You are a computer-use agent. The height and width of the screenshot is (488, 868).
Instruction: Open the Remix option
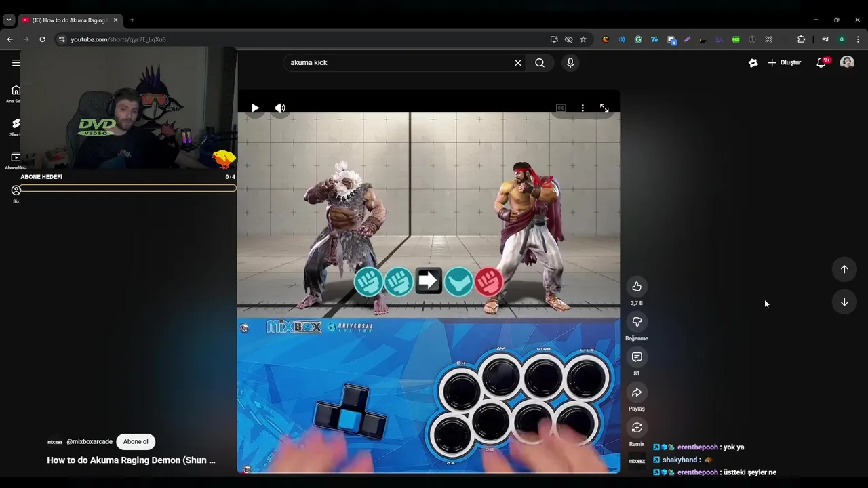pos(637,427)
